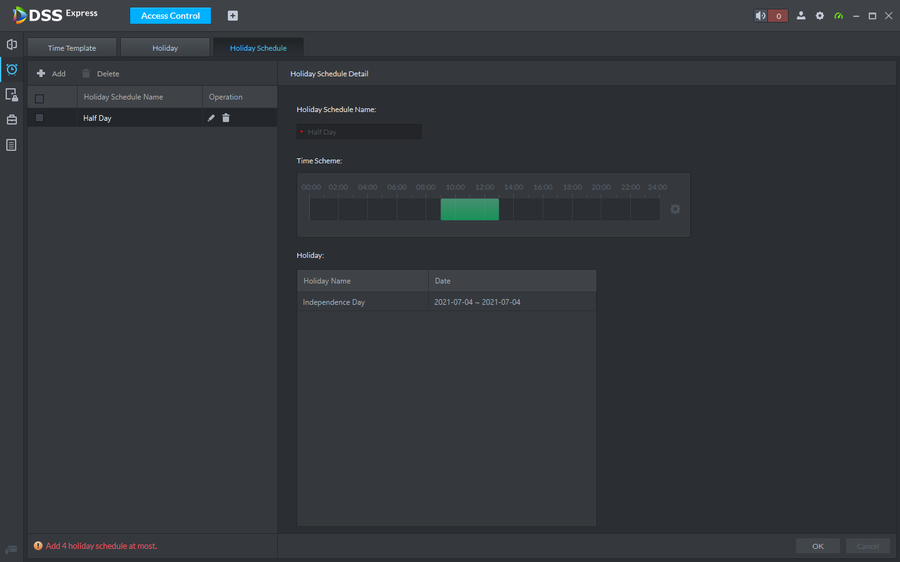Click the green time period bar
The width and height of the screenshot is (900, 562).
(x=470, y=209)
